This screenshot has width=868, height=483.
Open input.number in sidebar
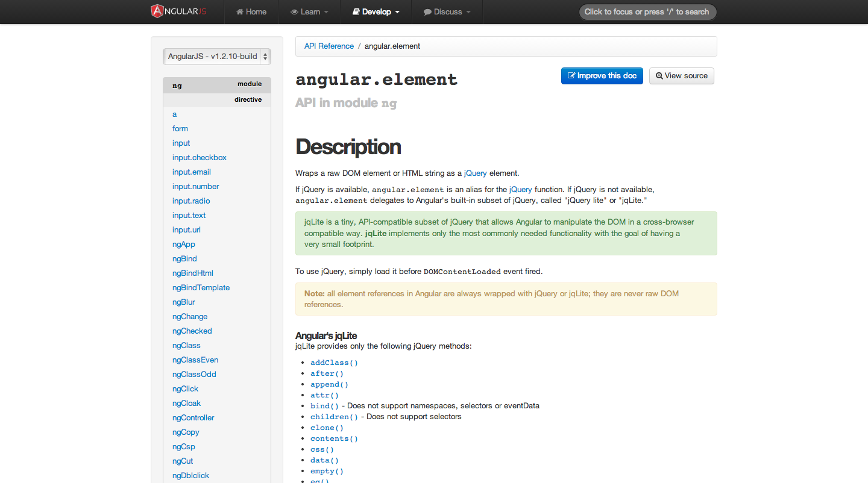[196, 187]
